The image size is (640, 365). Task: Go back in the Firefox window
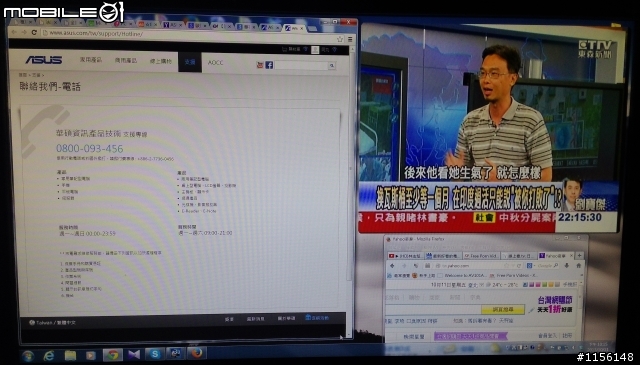coord(392,266)
